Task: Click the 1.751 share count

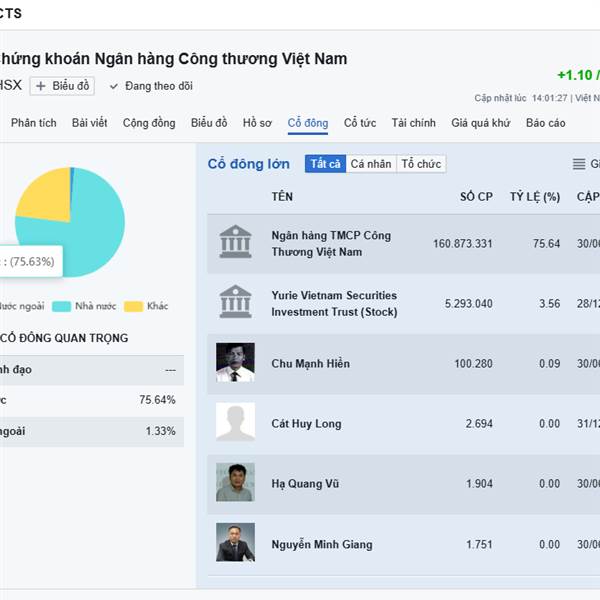Action: click(479, 544)
